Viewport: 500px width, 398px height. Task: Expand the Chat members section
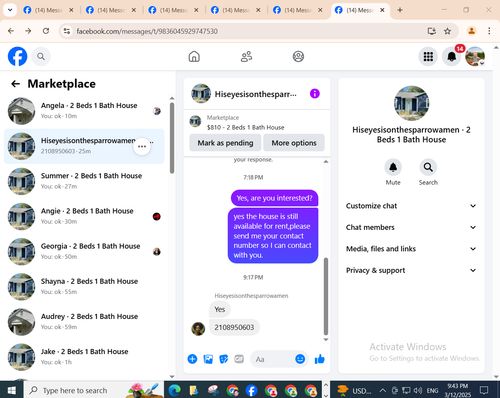coord(411,227)
